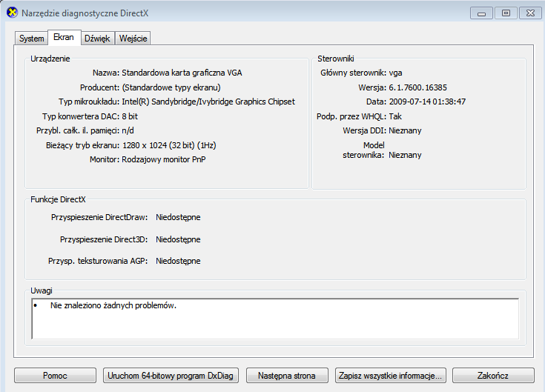Click the date '2009-07-14 01:38:47'
This screenshot has height=392, width=545.
pyautogui.click(x=427, y=102)
